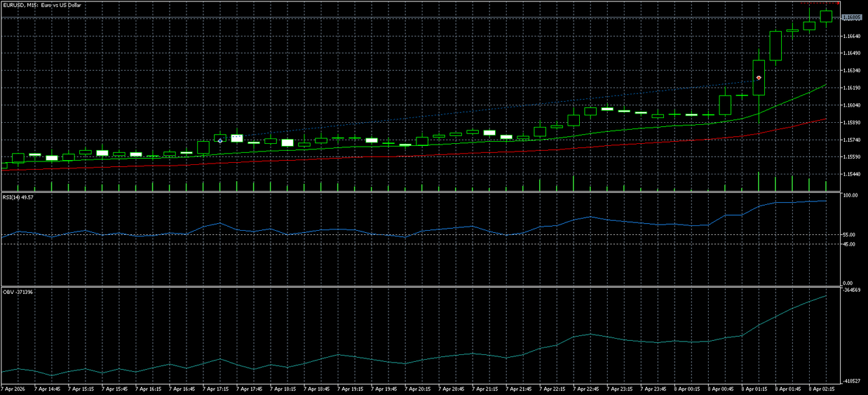868x395 pixels.
Task: Click price axis value 1.15740
Action: coord(852,140)
